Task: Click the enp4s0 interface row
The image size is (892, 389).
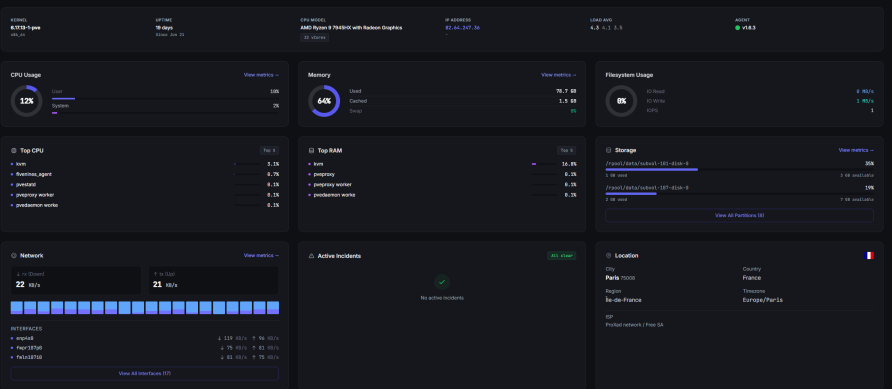Action: pos(144,338)
